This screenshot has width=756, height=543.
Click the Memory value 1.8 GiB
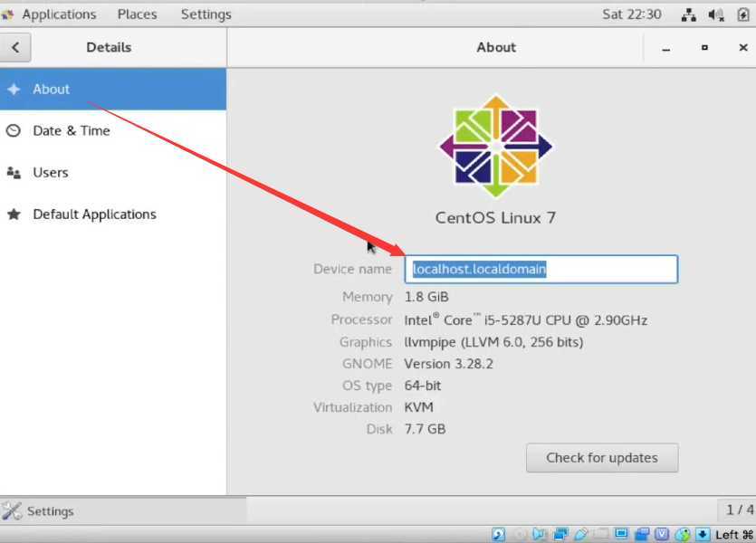pyautogui.click(x=426, y=297)
